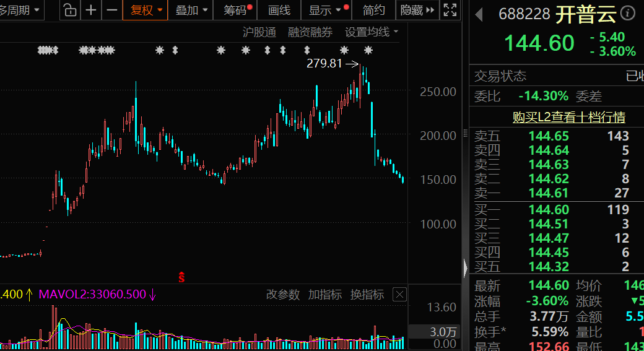Open the 显示 display menu
The width and height of the screenshot is (644, 351).
[324, 10]
